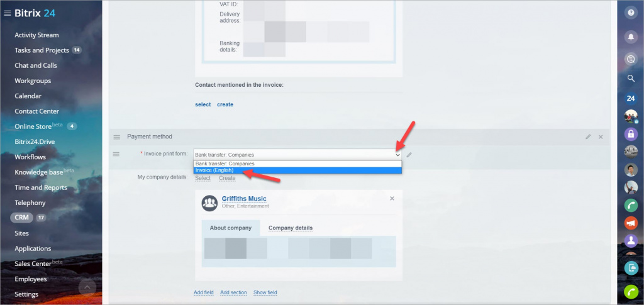Click the Online Store 4 counter badge
Image resolution: width=644 pixels, height=305 pixels.
click(72, 126)
